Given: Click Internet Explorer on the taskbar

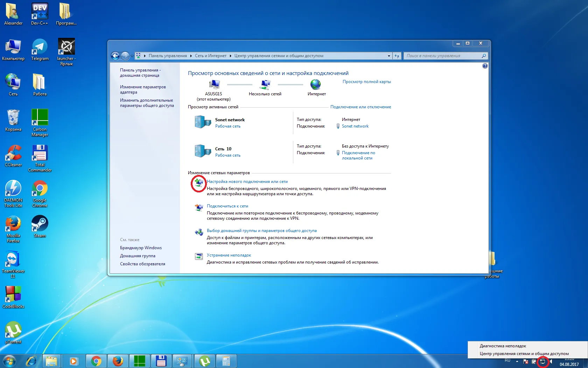Looking at the screenshot, I should pos(31,361).
